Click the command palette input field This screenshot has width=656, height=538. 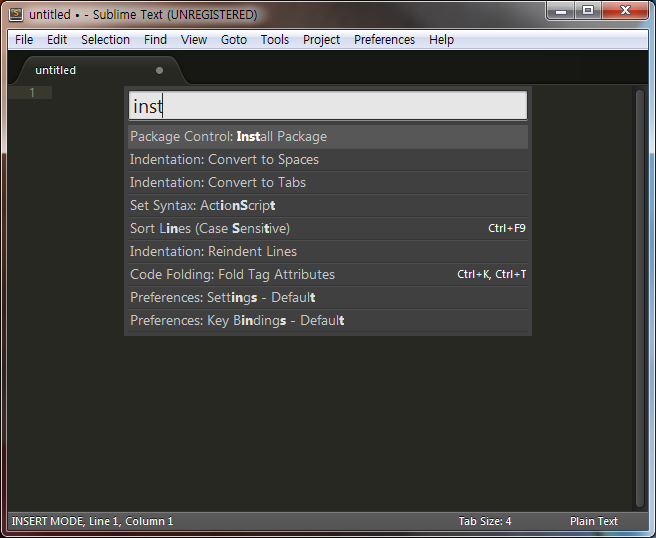click(328, 106)
